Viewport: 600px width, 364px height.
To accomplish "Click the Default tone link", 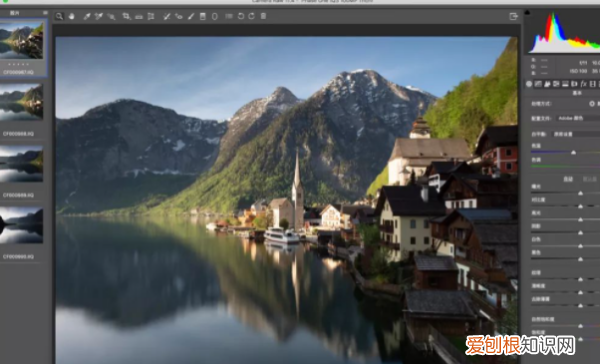I will [590, 179].
